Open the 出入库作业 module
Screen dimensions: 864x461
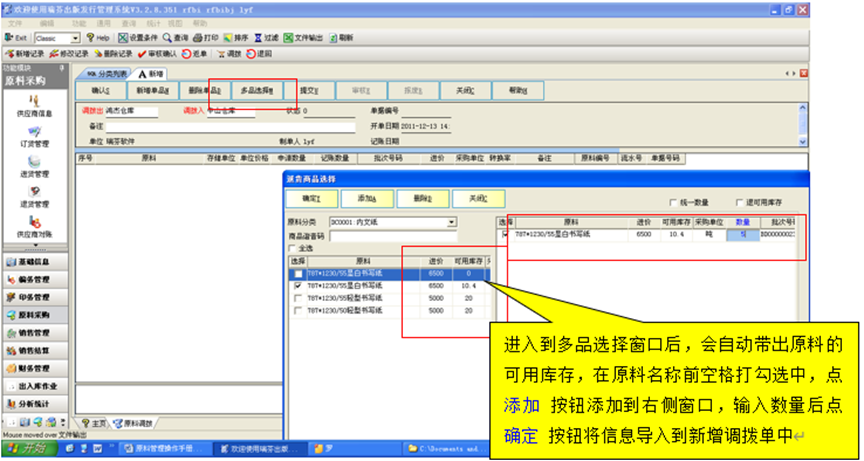[35, 386]
